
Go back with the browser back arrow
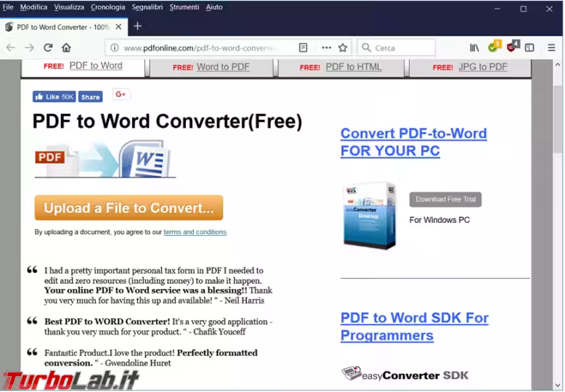11,48
